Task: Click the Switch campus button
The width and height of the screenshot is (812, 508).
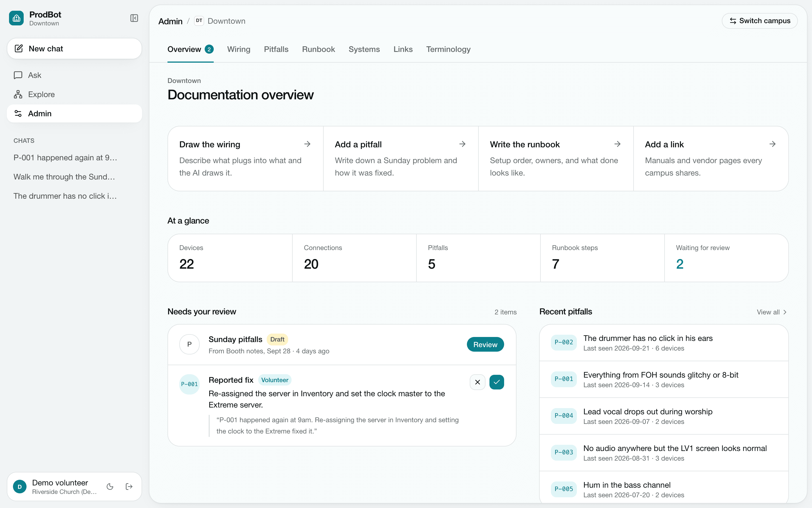Action: (760, 21)
